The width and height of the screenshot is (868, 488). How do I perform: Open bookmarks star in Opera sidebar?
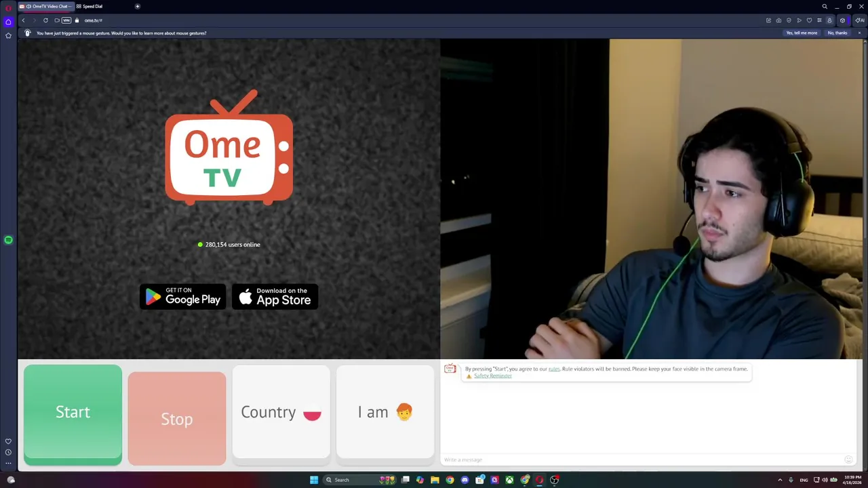click(x=8, y=35)
